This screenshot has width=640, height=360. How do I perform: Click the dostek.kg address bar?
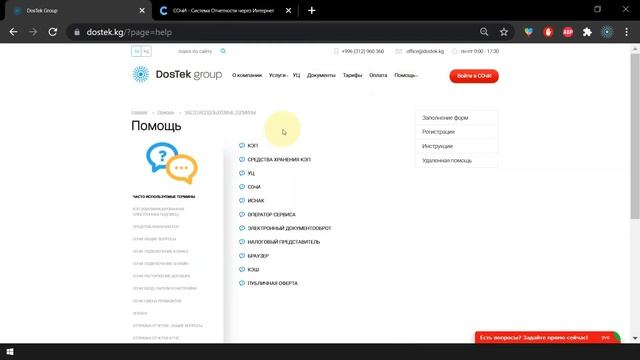273,32
